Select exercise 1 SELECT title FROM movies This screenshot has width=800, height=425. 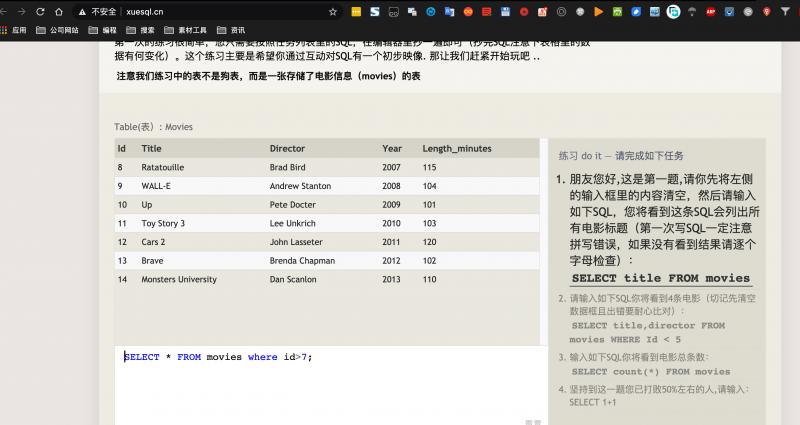(x=661, y=279)
